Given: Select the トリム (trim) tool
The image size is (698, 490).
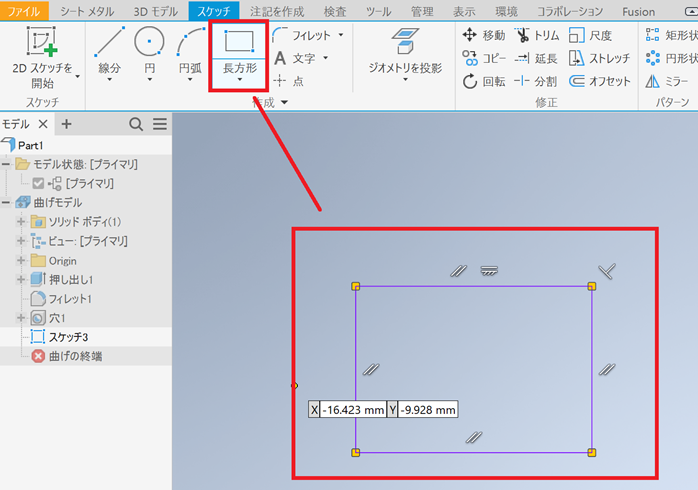Looking at the screenshot, I should tap(537, 35).
